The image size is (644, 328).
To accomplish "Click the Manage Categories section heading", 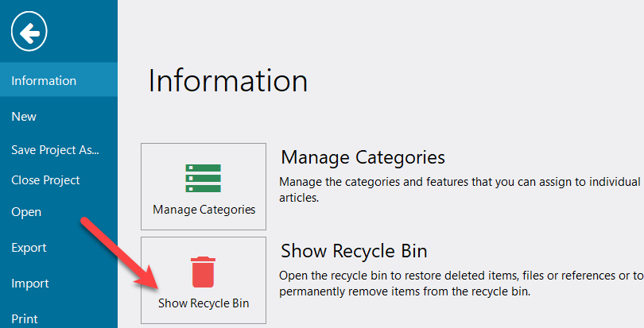I will coord(363,156).
